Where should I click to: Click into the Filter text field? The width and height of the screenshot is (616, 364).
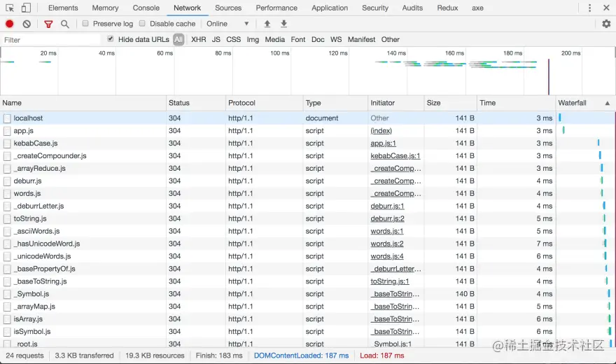51,40
